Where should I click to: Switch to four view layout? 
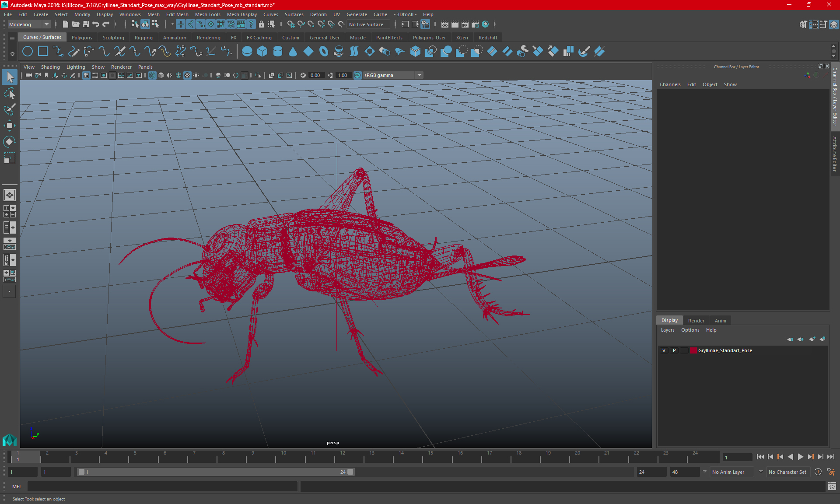point(10,211)
